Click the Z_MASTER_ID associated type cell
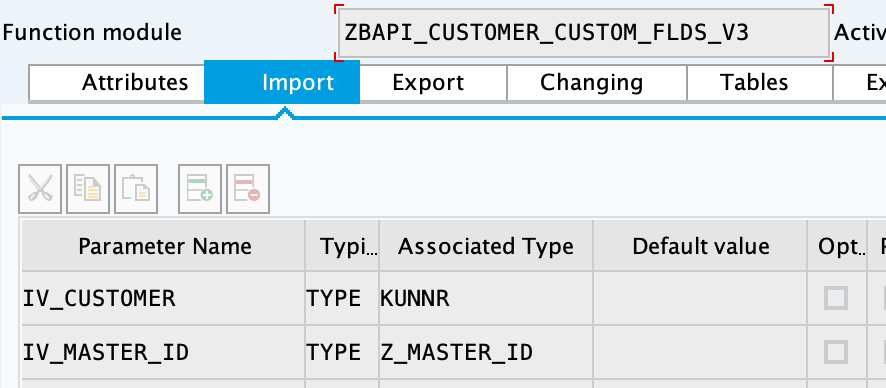Viewport: 886px width, 388px height. [x=486, y=352]
